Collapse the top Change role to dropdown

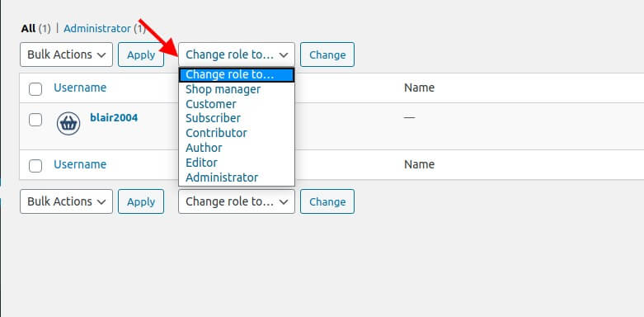tap(237, 54)
